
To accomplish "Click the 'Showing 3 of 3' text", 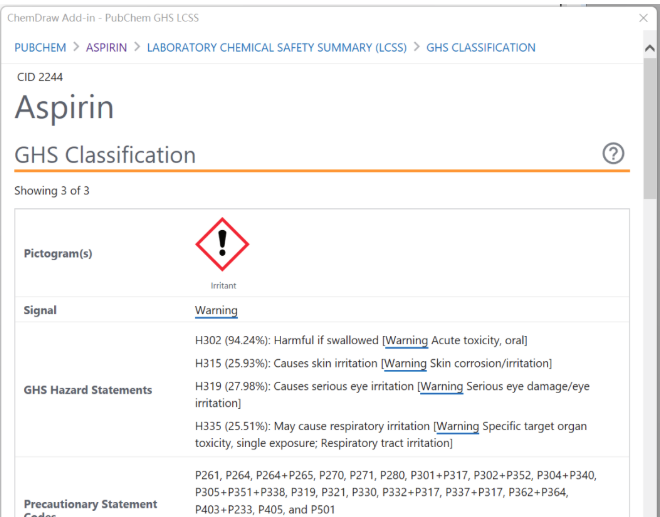I will pos(52,191).
